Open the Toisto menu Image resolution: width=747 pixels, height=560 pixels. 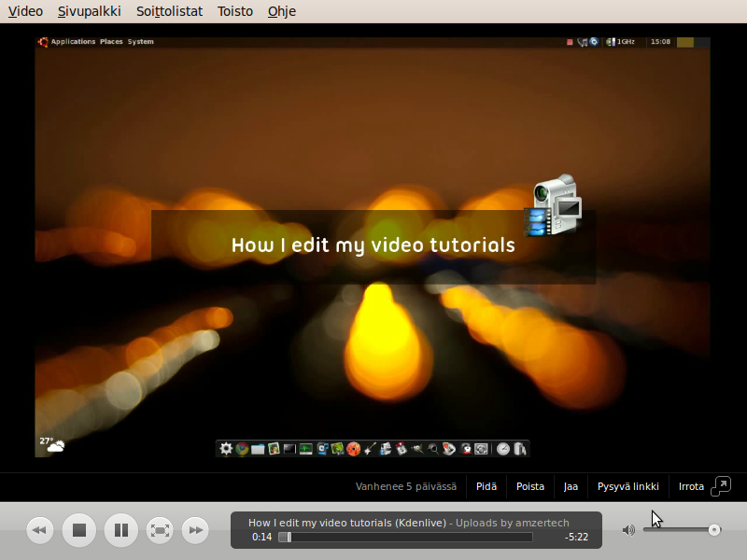(234, 11)
